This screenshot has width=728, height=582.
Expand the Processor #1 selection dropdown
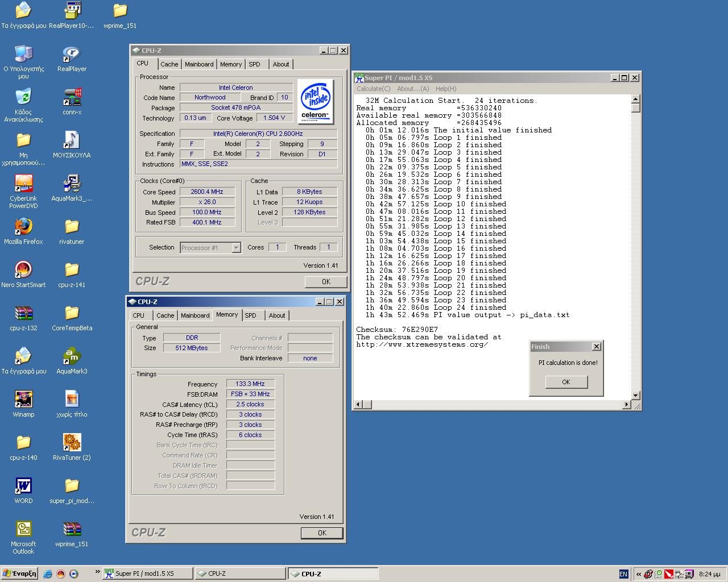pyautogui.click(x=236, y=248)
